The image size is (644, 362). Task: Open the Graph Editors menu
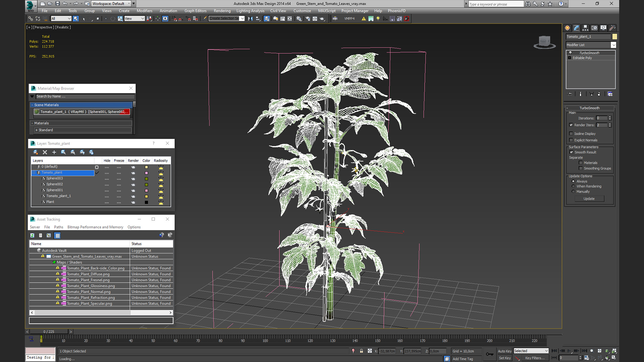196,11
